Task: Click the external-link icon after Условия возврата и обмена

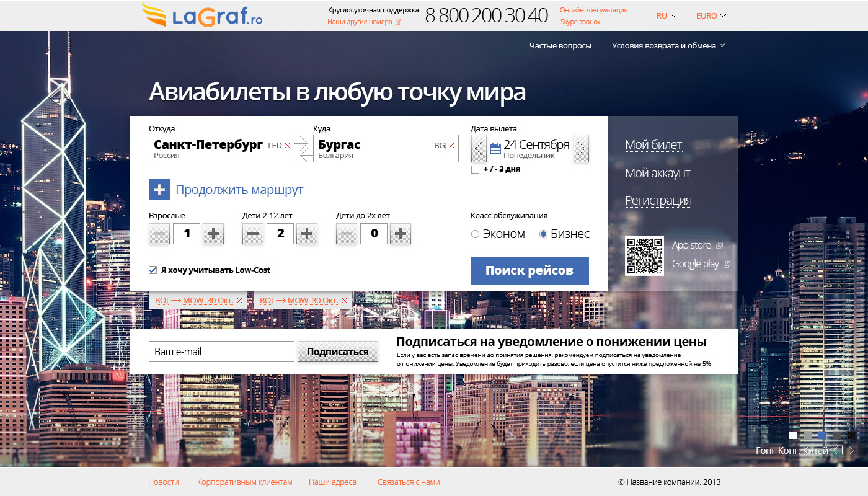Action: [x=722, y=46]
